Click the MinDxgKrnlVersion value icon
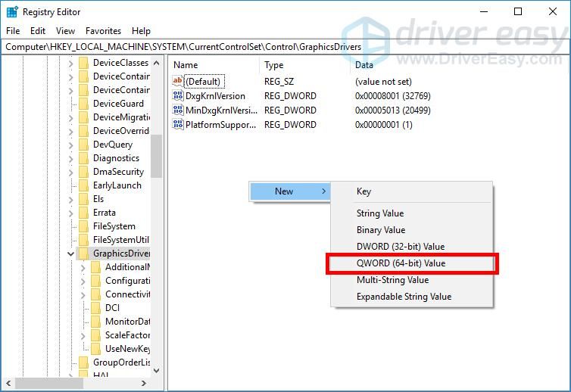Screen dimensions: 571x392 pyautogui.click(x=178, y=110)
